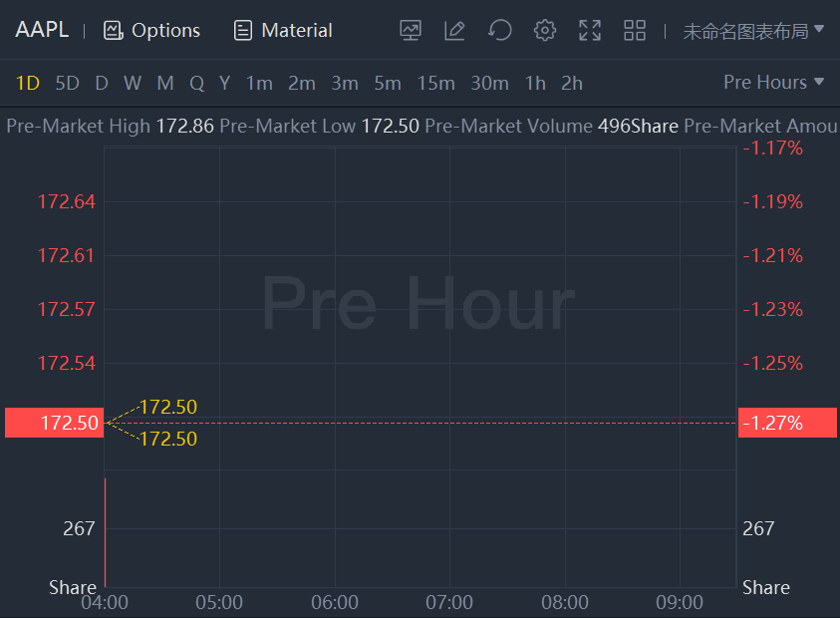The width and height of the screenshot is (840, 618).
Task: Click the red 172.50 price label
Action: click(54, 423)
